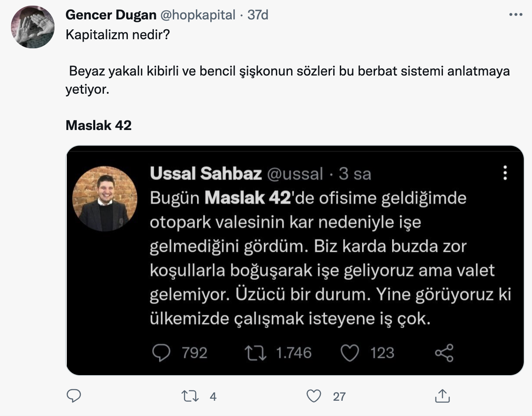Viewport: 532px width, 416px height.
Task: Click the @ussal handle in the embedded tweet
Action: tap(295, 173)
